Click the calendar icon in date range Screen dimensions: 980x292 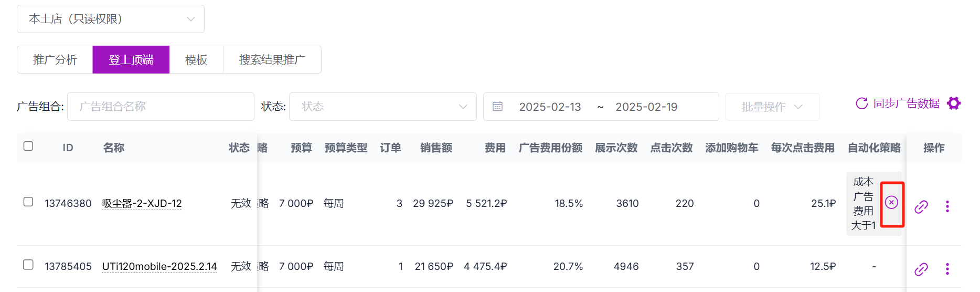[x=497, y=107]
